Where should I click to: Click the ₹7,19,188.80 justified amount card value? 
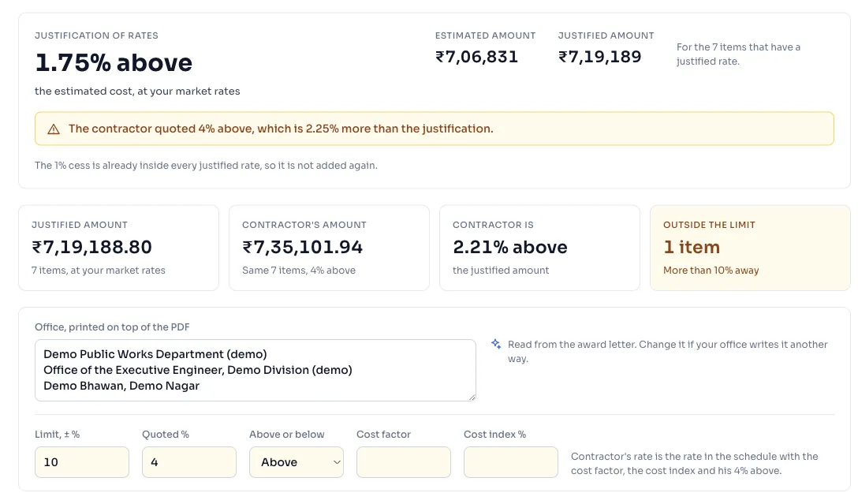click(x=92, y=248)
